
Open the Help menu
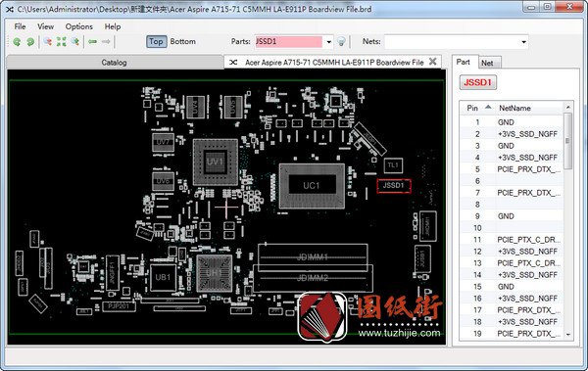coord(113,26)
